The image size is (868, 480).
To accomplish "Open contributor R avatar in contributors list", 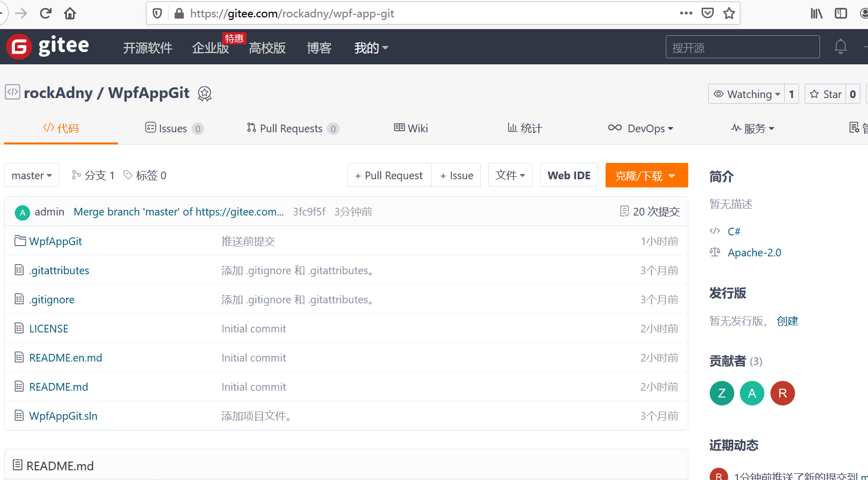I will point(783,393).
